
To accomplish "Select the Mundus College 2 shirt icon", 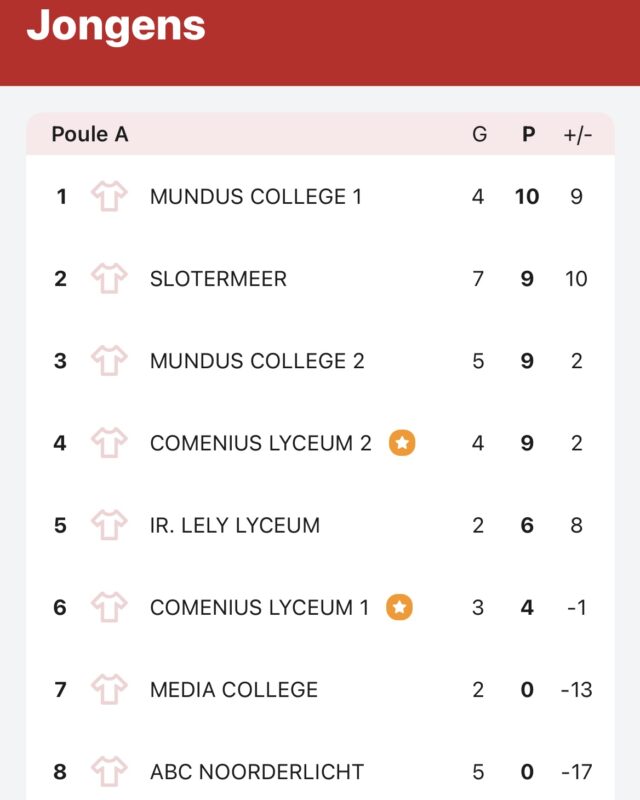I will (x=109, y=361).
